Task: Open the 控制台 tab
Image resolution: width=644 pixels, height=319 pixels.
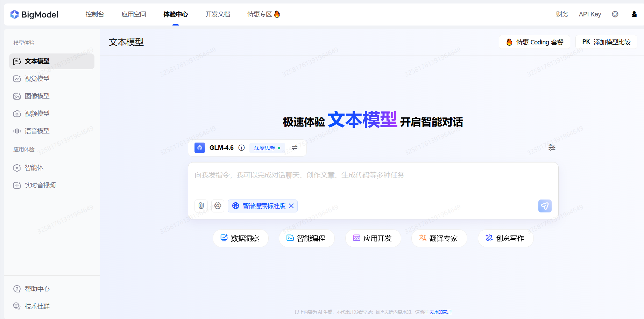Action: 95,14
